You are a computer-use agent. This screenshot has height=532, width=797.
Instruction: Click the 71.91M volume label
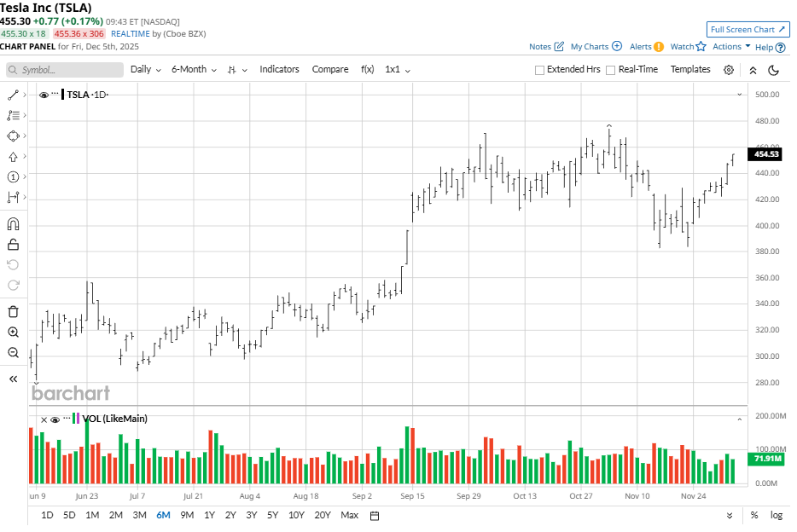point(765,459)
